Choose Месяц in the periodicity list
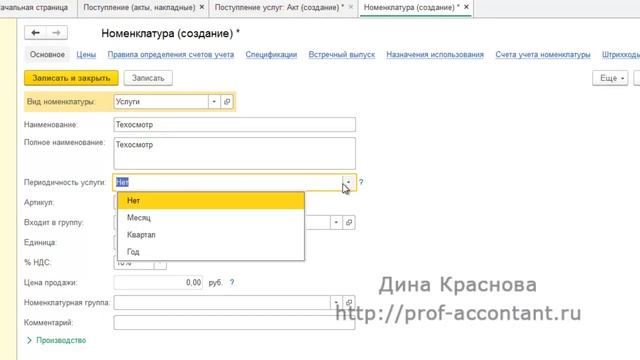 [x=211, y=218]
